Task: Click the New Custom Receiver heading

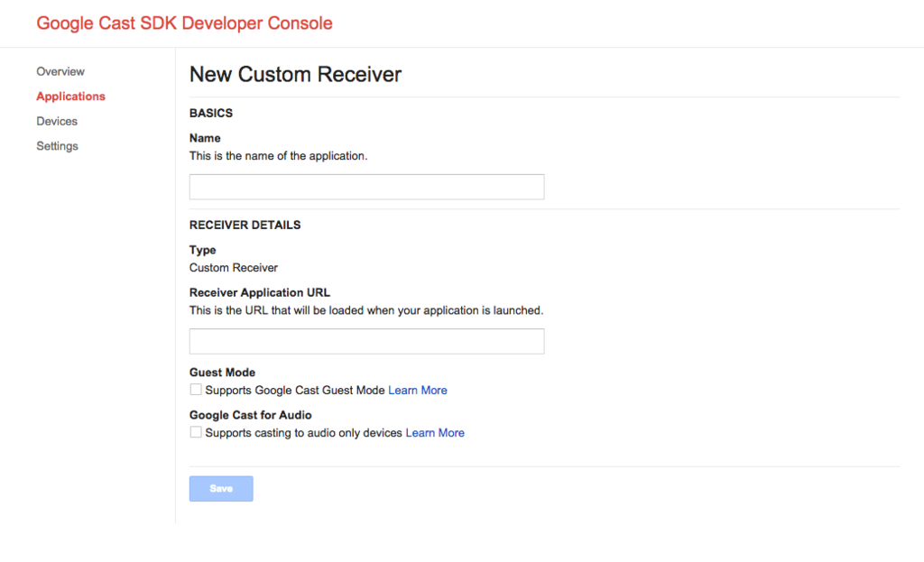Action: (295, 74)
